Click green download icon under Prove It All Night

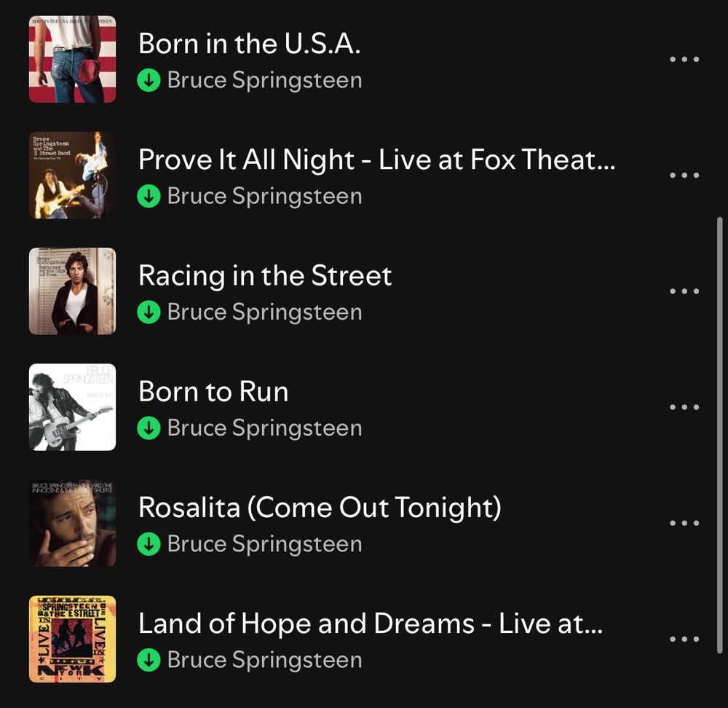point(149,196)
